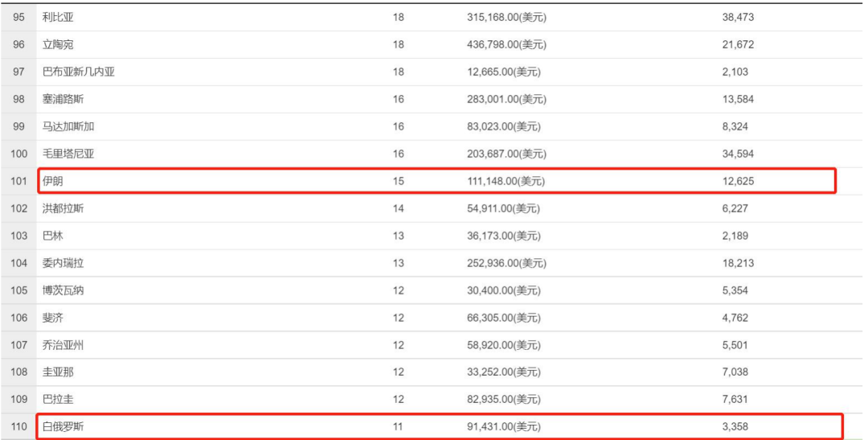Select amount 315,168.00(美元)
868x440 pixels.
[x=506, y=17]
